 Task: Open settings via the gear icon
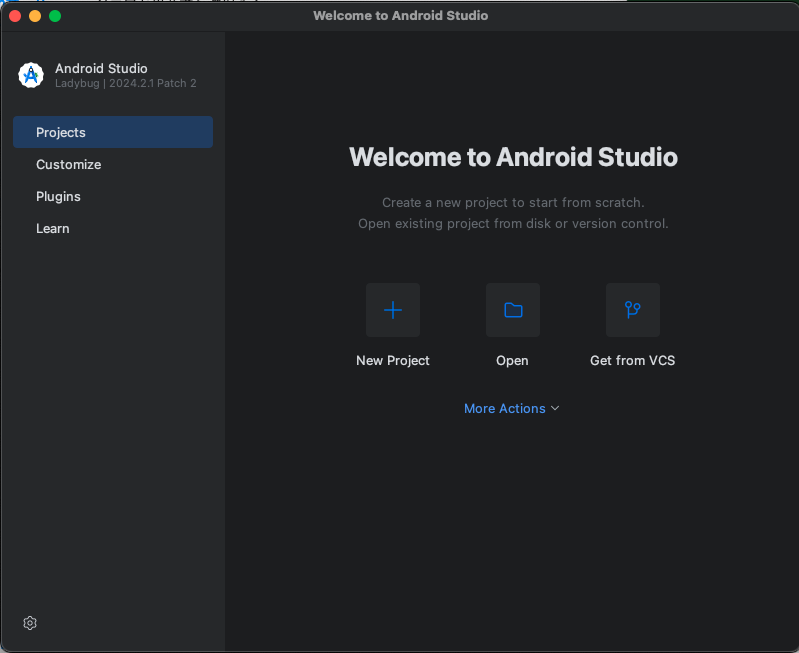click(30, 623)
